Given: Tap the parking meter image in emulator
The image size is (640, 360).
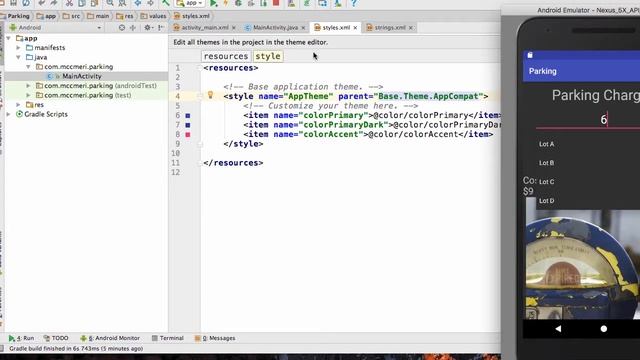Looking at the screenshot, I should click(583, 264).
